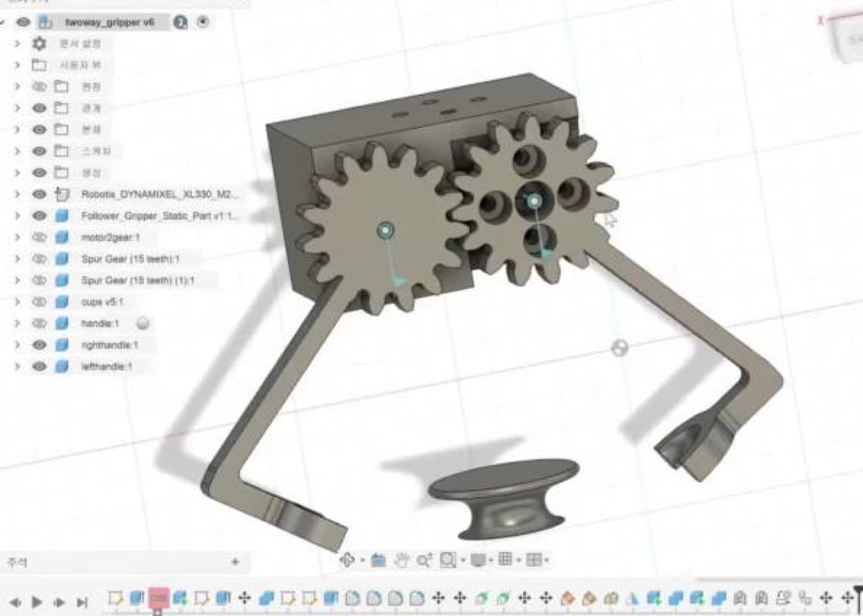Play the design timeline

[x=37, y=601]
